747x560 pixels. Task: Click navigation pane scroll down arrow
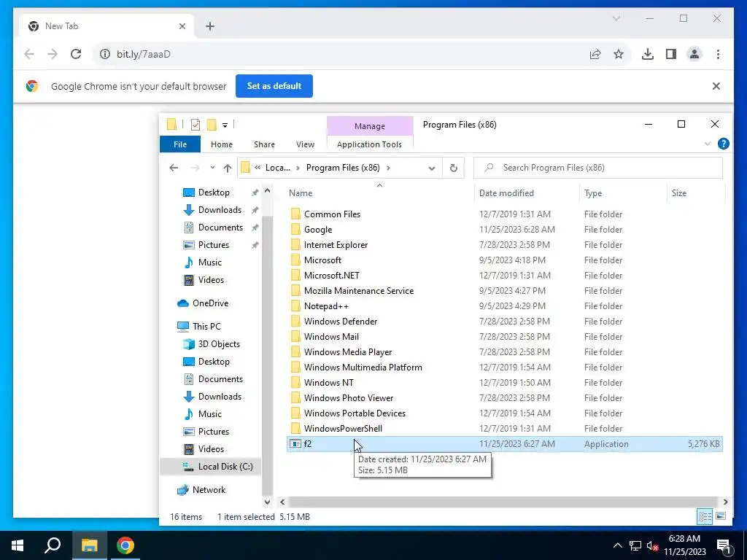pyautogui.click(x=267, y=502)
